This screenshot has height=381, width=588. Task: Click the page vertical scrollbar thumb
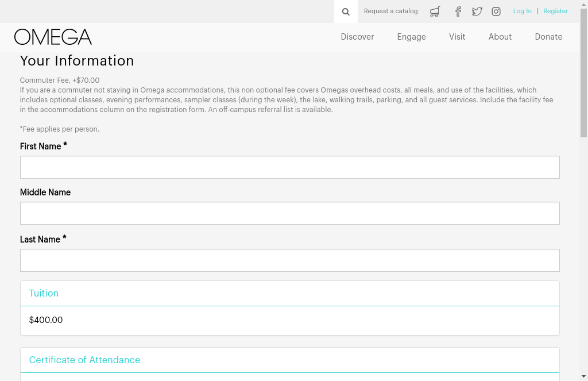(583, 73)
